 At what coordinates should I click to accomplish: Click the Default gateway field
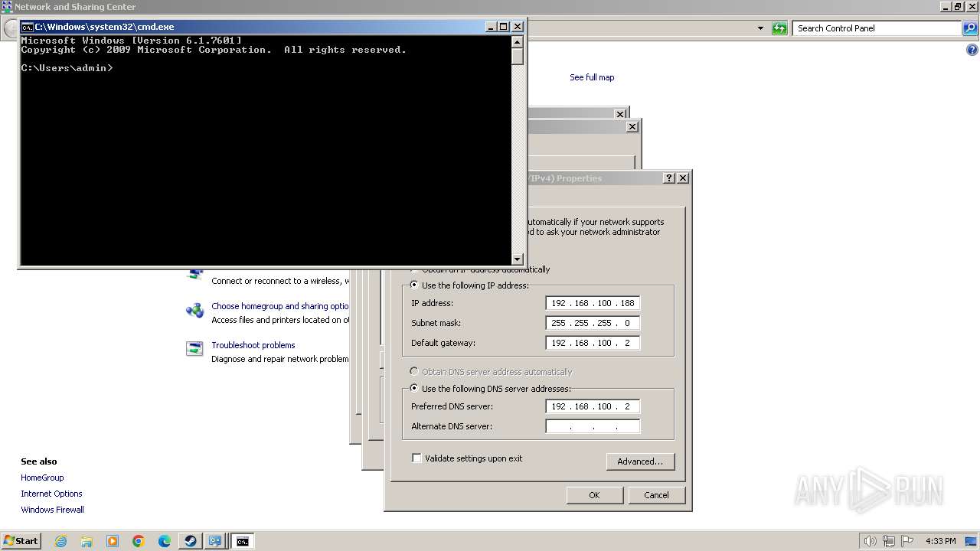tap(593, 343)
